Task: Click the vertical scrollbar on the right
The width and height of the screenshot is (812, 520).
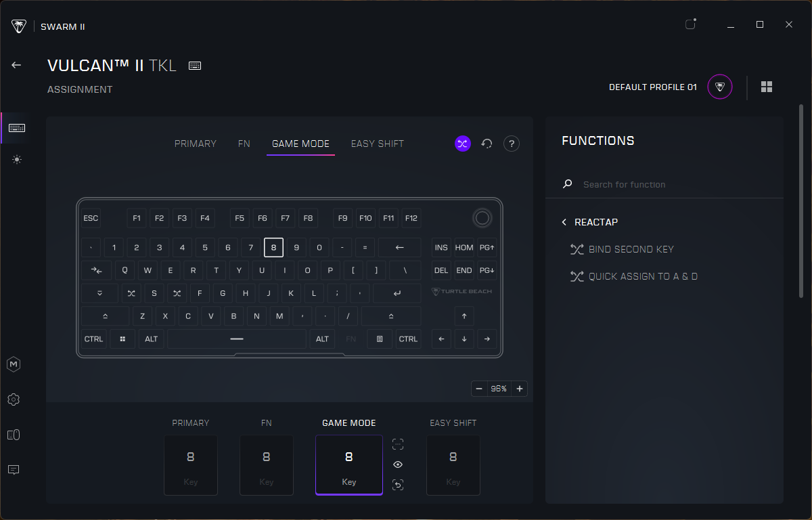Action: point(801,200)
